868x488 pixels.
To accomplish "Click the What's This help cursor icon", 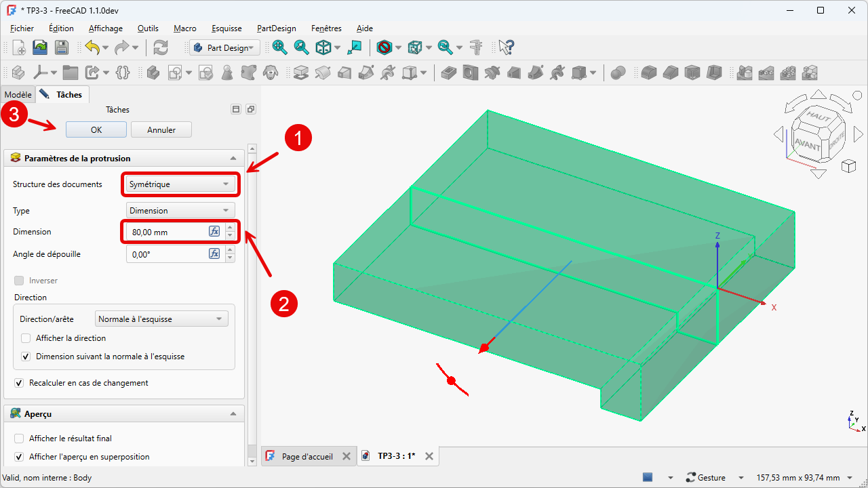I will tap(506, 47).
